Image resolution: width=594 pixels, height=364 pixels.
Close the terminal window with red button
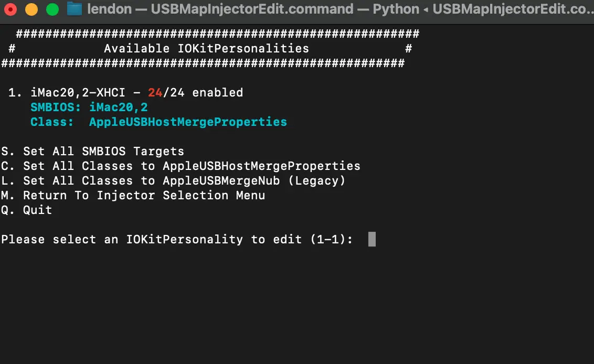click(10, 9)
